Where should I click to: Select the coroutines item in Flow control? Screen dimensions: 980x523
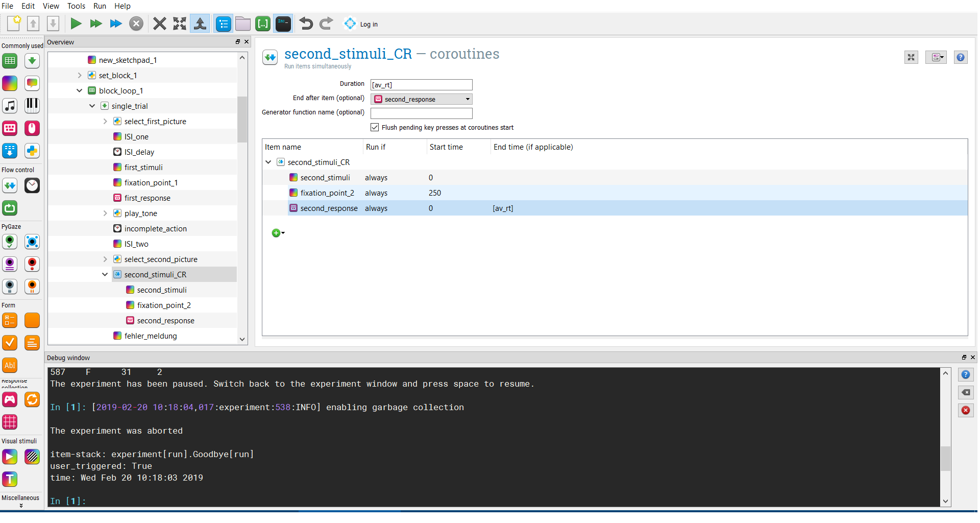10,185
